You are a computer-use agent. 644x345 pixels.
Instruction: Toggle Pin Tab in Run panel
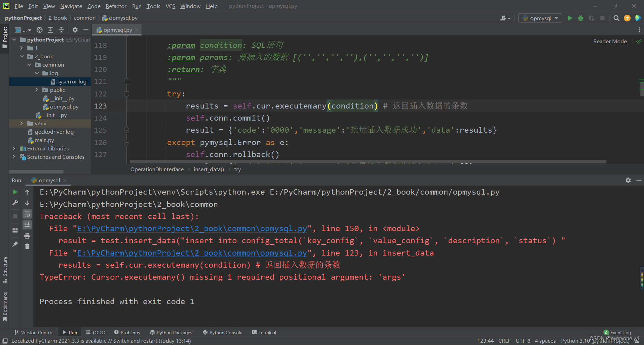15,244
